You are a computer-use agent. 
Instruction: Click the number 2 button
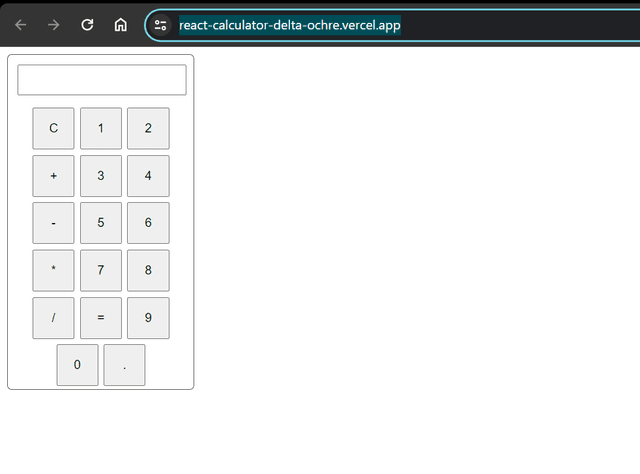point(148,128)
